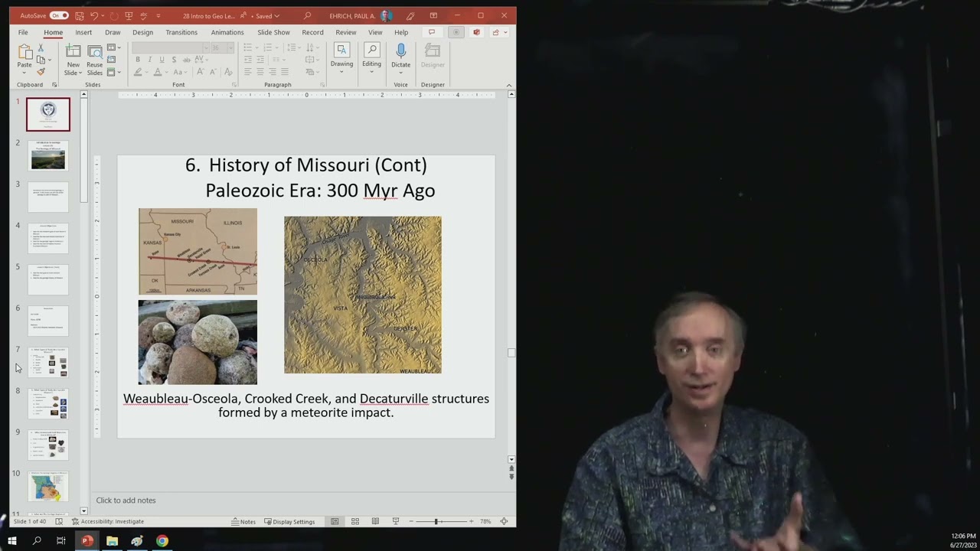Switch to the Insert tab

(83, 32)
